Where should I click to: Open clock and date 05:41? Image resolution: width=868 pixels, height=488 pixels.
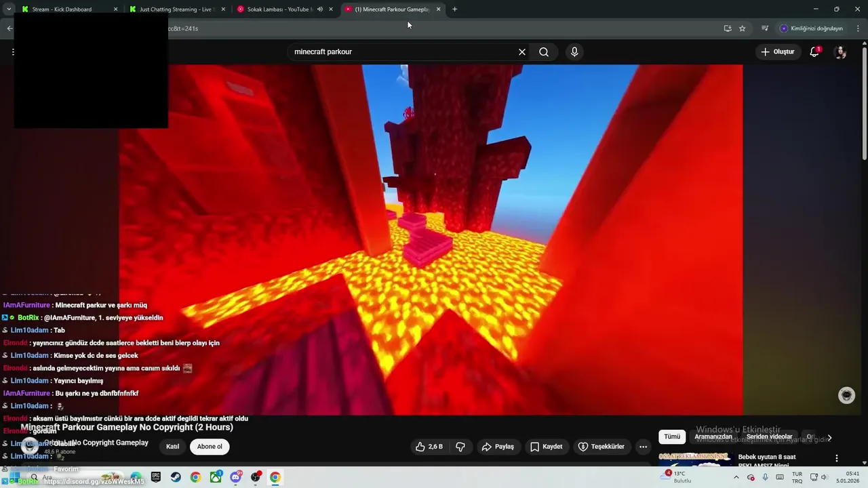pyautogui.click(x=849, y=477)
